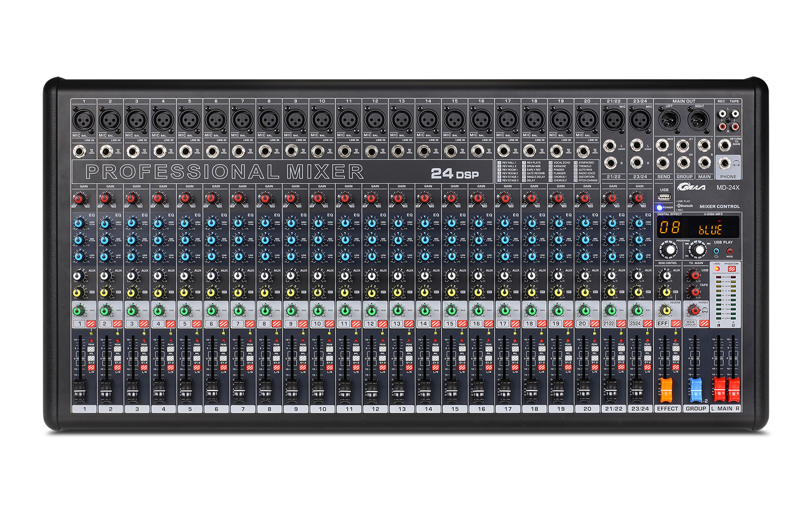
Task: Toggle the red MAIN/GROUP phones source button
Action: 704,324
